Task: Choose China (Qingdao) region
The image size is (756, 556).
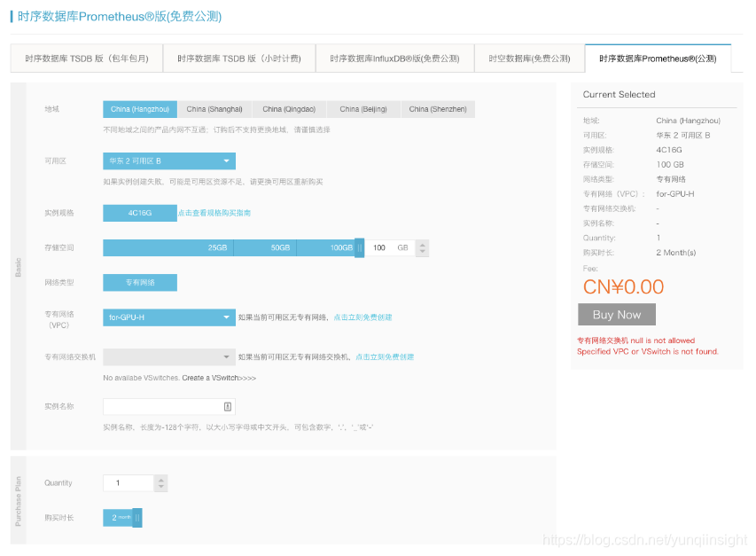Action: coord(289,109)
